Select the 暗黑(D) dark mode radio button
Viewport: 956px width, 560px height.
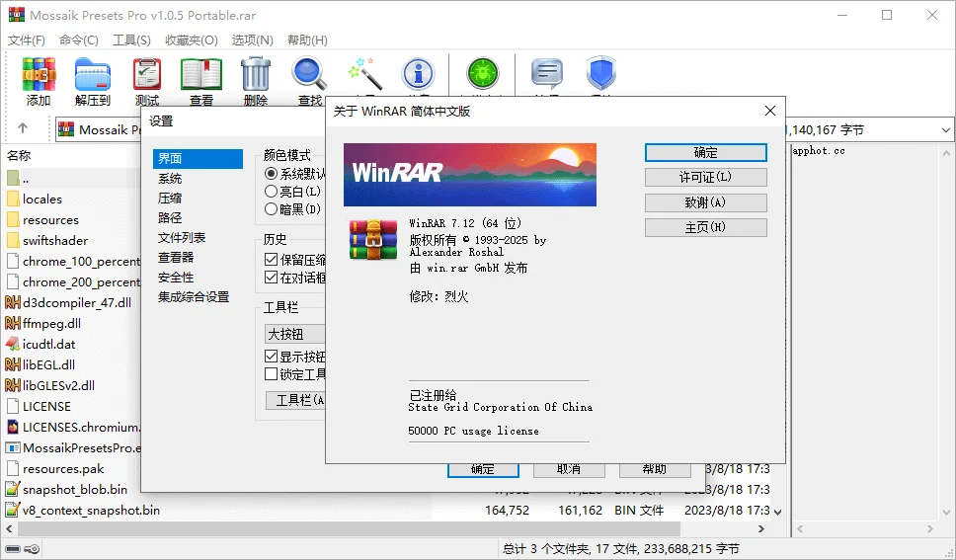[x=272, y=208]
